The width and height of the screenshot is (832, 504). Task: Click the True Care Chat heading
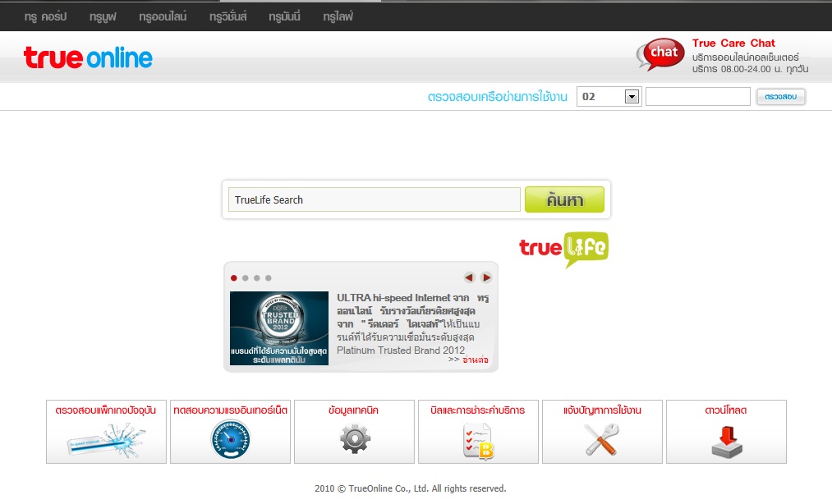click(x=733, y=43)
